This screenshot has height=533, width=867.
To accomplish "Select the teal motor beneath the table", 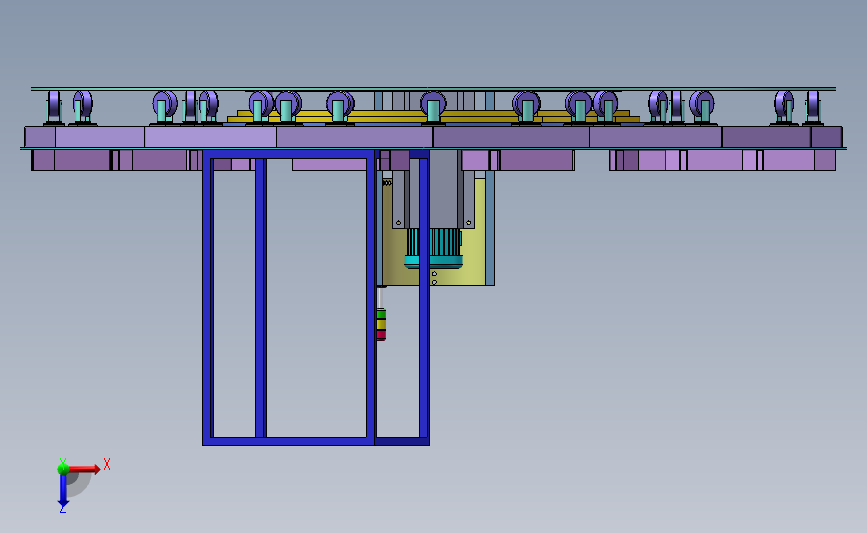I will pos(434,249).
